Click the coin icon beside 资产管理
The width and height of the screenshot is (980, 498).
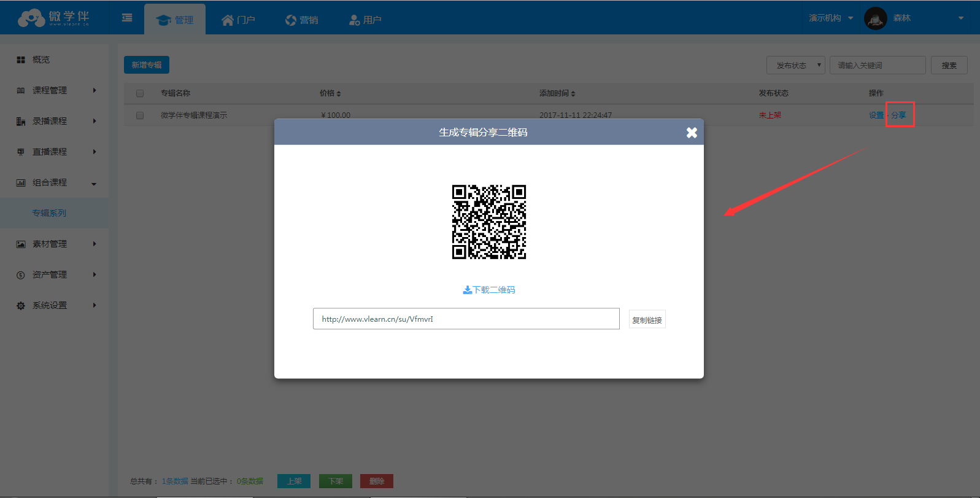pyautogui.click(x=21, y=274)
